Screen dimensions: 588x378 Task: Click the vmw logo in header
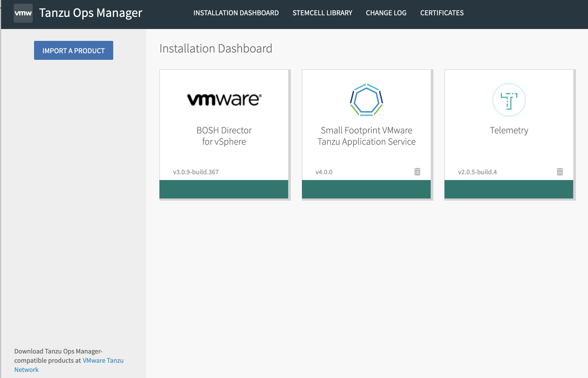tap(23, 13)
